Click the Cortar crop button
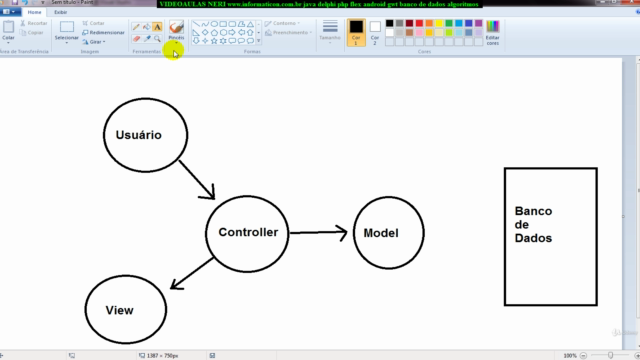This screenshot has height=360, width=640. 93,23
